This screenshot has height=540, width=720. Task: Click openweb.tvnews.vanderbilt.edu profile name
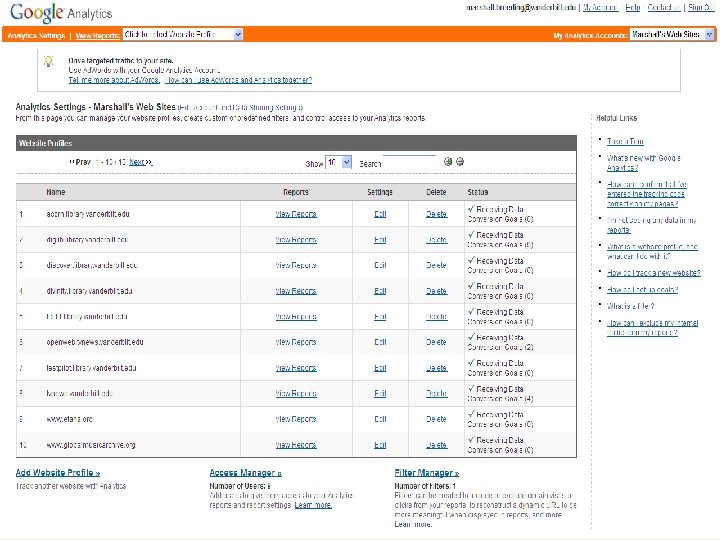point(95,342)
